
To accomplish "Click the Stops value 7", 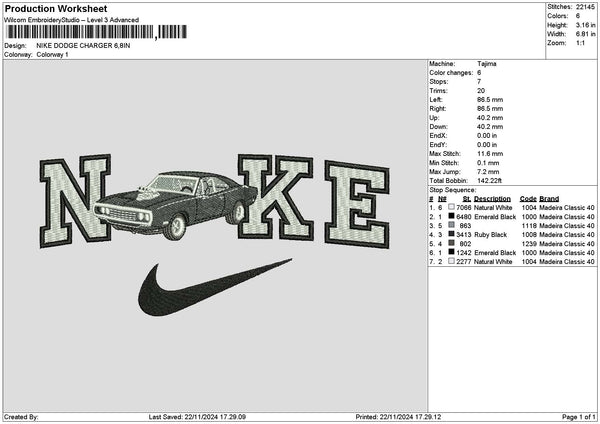I will coord(479,82).
